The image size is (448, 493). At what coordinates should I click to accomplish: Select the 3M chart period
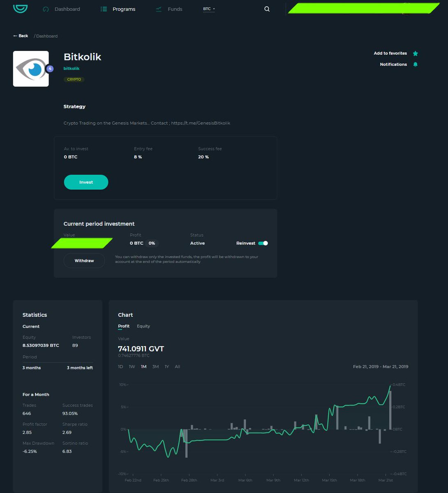155,366
